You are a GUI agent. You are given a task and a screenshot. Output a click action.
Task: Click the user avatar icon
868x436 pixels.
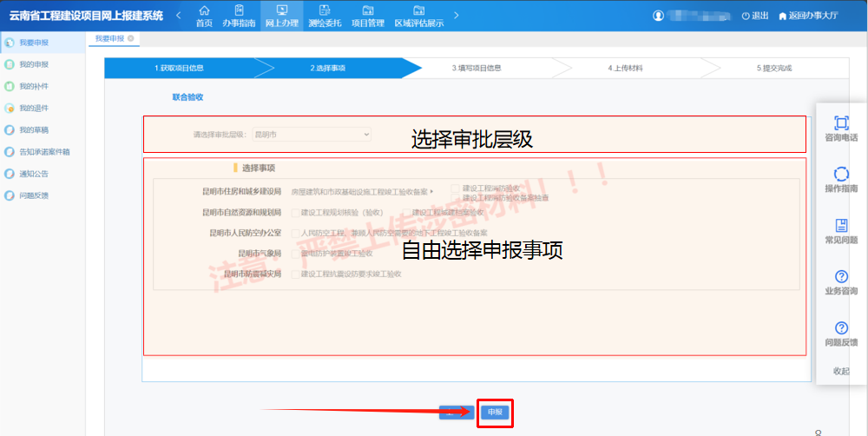tap(658, 16)
